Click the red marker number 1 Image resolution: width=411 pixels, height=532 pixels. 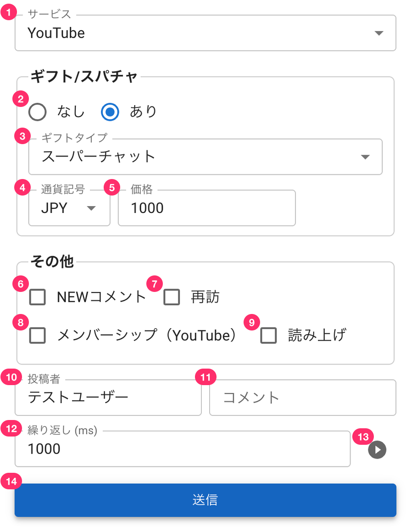tap(9, 12)
